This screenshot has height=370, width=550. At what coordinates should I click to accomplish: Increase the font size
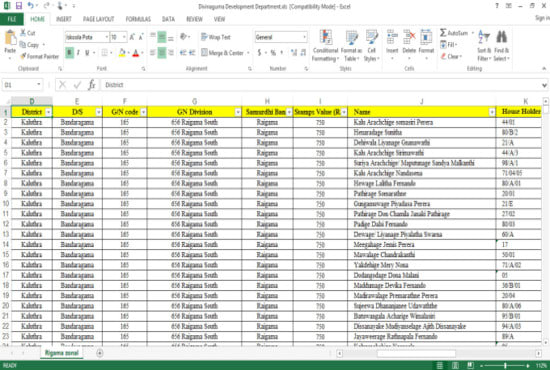pos(132,37)
